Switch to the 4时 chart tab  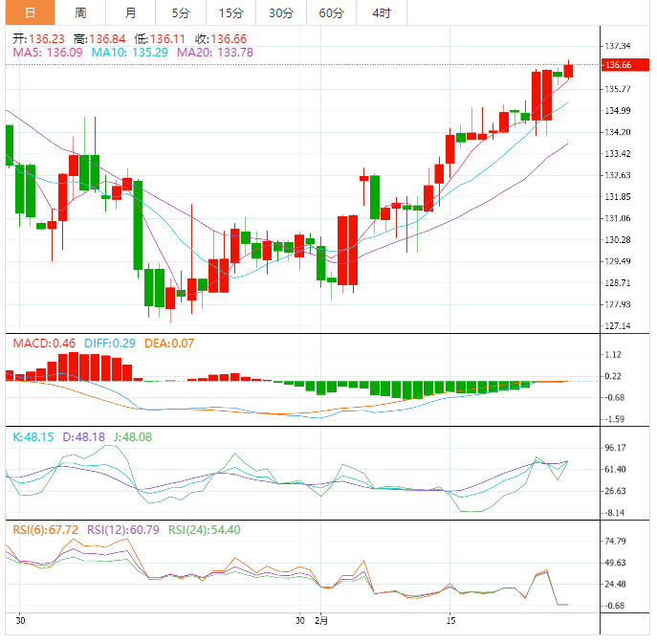pos(381,12)
